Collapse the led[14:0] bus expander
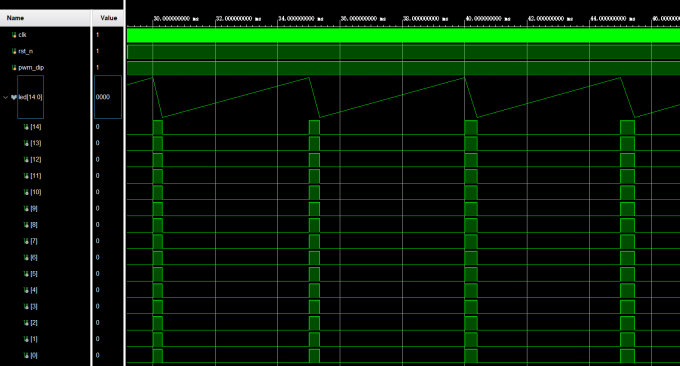Screen dimensions: 680x366 [x=5, y=97]
